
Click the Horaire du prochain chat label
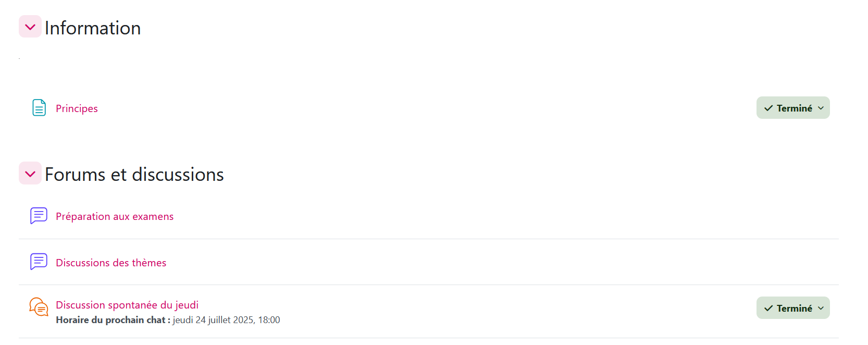coord(113,320)
